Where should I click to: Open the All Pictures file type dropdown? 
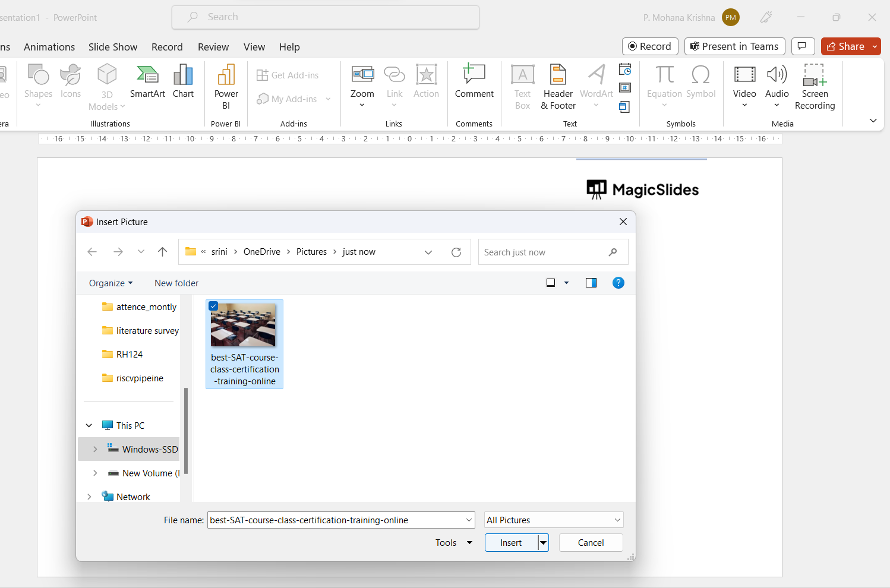554,520
